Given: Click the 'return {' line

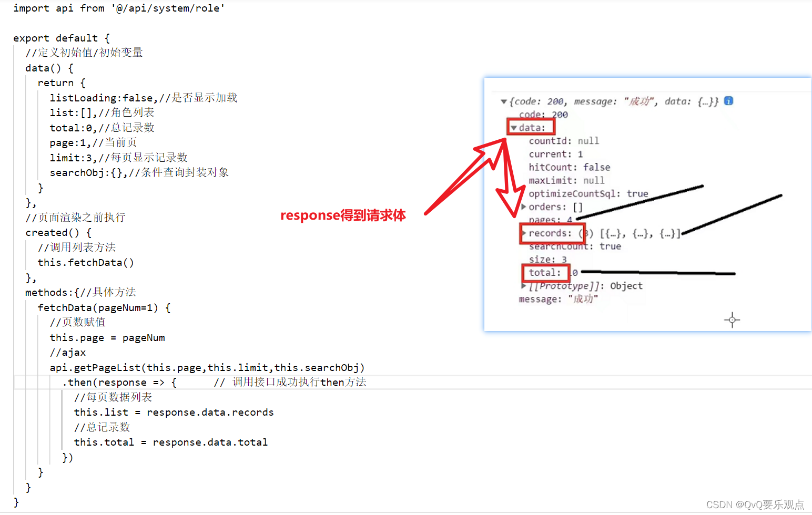Looking at the screenshot, I should click(62, 83).
